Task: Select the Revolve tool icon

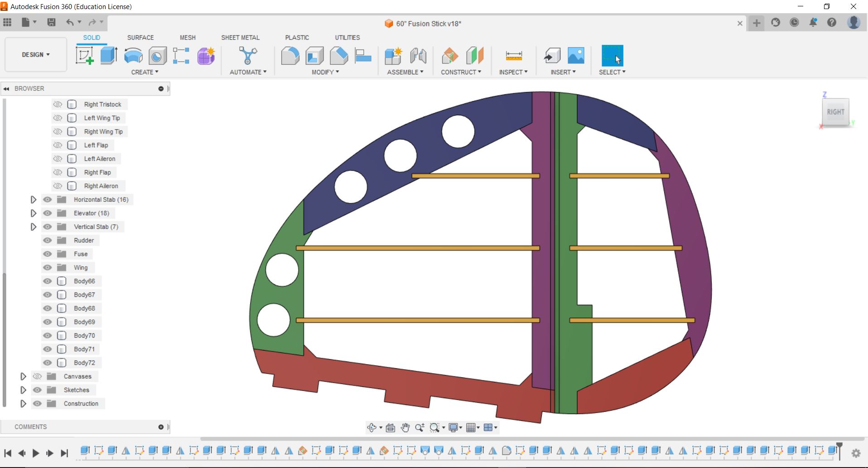Action: [133, 56]
